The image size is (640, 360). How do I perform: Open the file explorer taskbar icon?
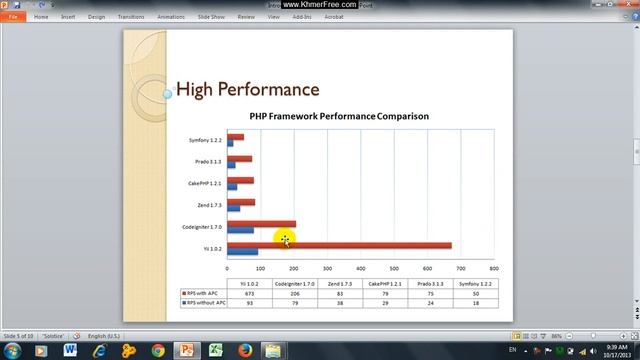tap(273, 351)
